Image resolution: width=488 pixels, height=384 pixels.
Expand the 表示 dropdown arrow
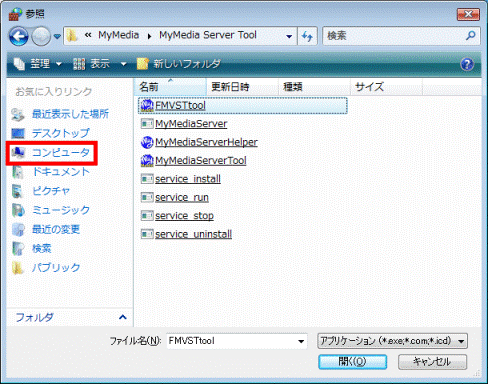(x=123, y=63)
